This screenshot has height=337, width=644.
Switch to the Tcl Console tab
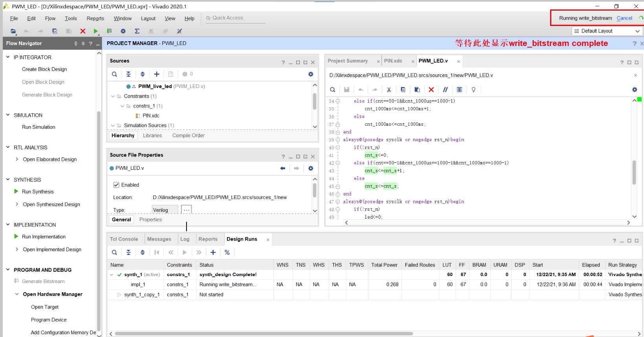click(x=124, y=239)
